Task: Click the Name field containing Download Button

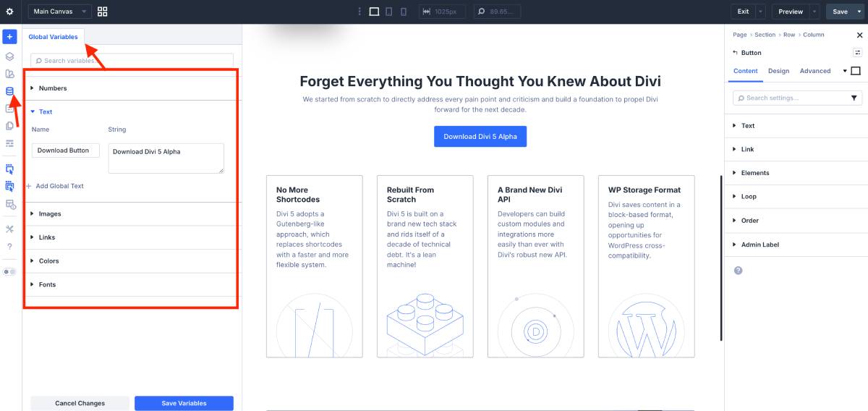Action: 66,151
